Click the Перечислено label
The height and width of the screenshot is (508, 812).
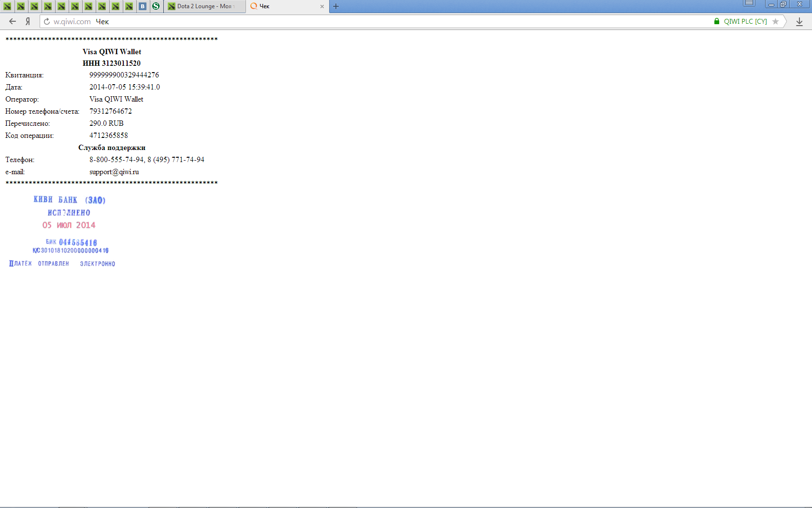pos(28,123)
